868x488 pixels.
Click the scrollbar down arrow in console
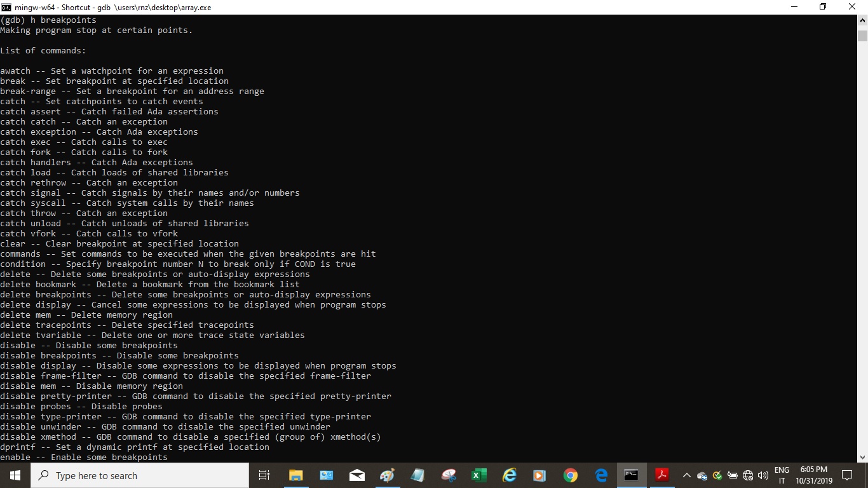862,457
